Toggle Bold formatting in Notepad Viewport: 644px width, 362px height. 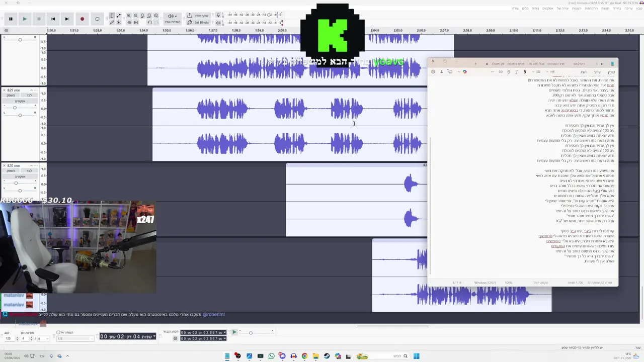(525, 72)
